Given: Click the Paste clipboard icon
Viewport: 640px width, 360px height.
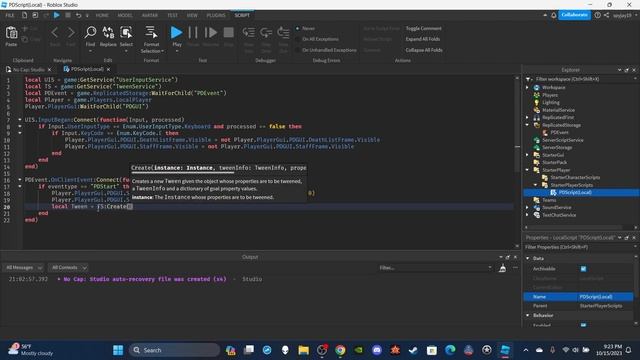Looking at the screenshot, I should click(x=11, y=33).
